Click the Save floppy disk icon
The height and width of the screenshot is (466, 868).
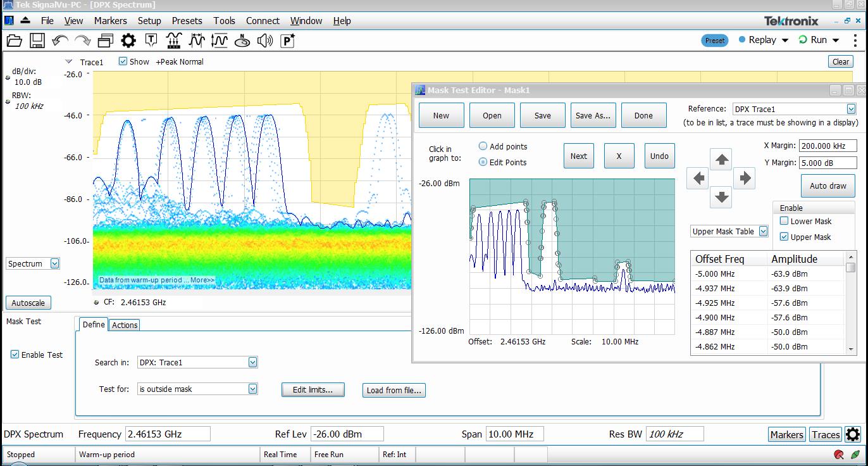point(37,41)
